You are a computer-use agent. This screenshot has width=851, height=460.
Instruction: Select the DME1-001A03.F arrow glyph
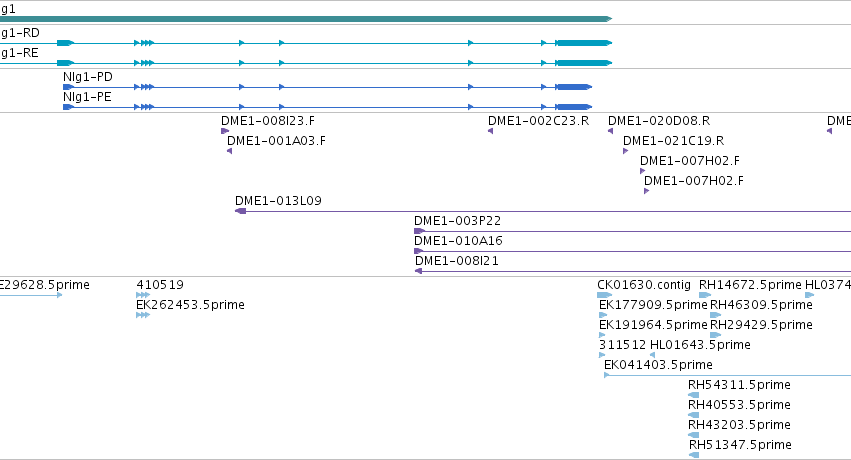pyautogui.click(x=230, y=151)
